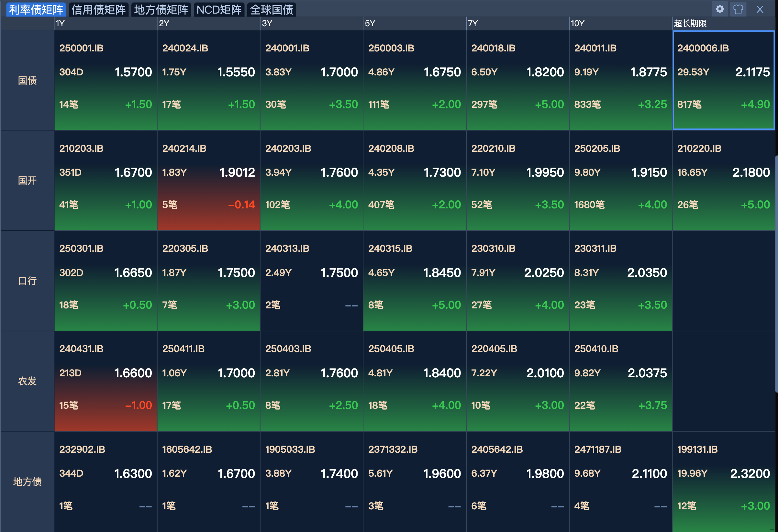This screenshot has width=778, height=532.
Task: Open the 地方债矩阵 tab
Action: tap(161, 10)
